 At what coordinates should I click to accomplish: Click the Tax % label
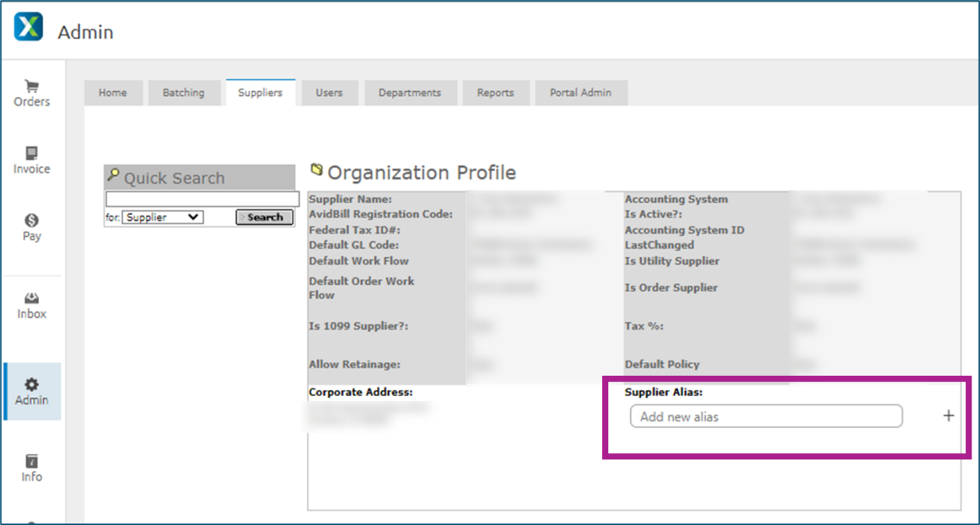pyautogui.click(x=644, y=326)
